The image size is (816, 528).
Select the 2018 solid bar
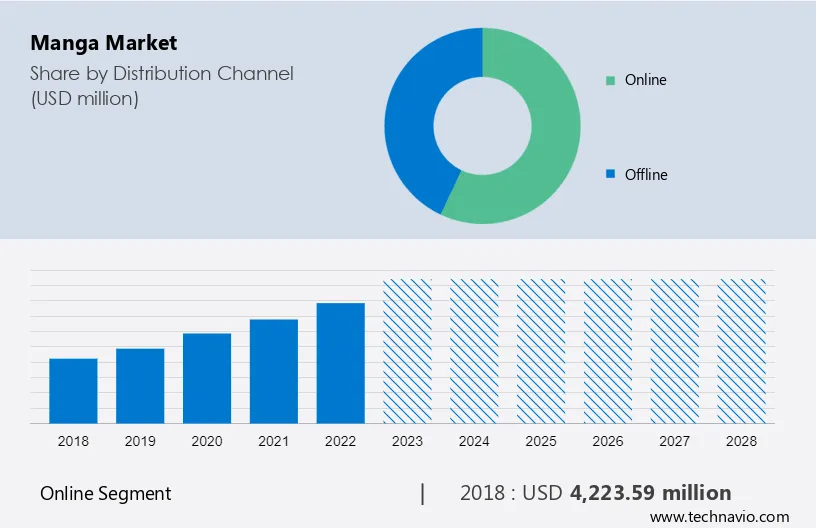73,391
